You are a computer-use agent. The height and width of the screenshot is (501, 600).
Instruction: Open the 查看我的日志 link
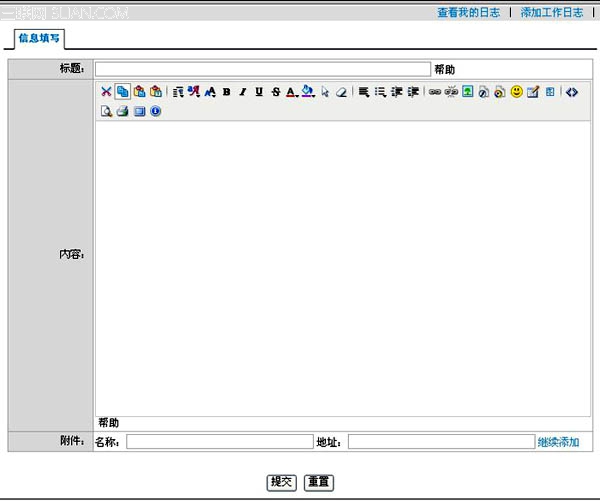click(x=468, y=13)
